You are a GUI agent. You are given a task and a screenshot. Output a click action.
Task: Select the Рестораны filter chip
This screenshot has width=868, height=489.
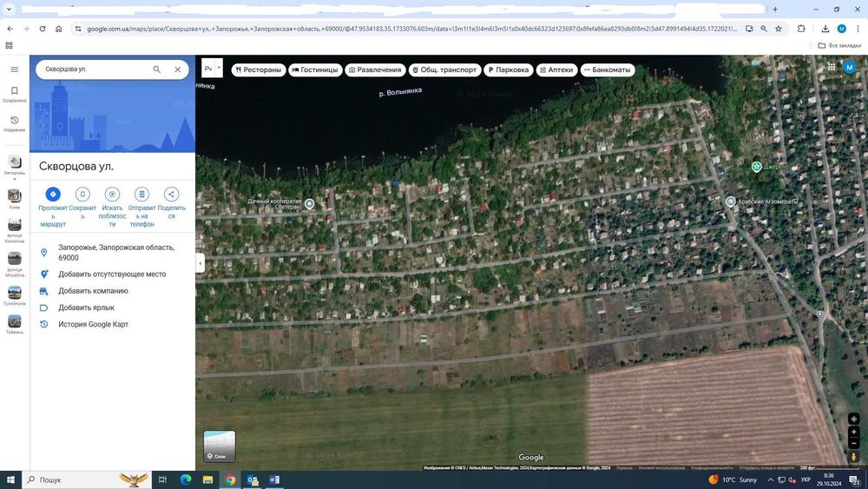[259, 69]
